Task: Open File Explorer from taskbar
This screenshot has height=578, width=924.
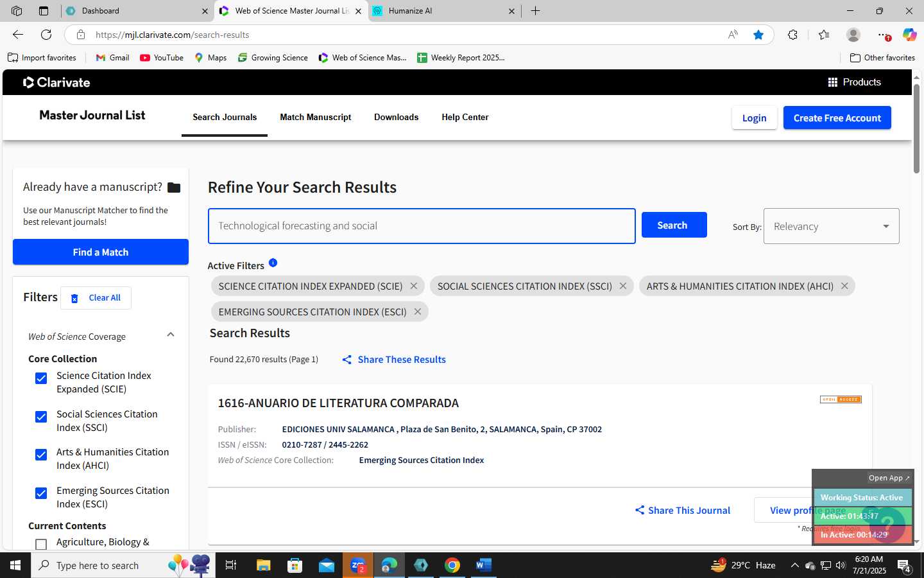Action: (264, 565)
